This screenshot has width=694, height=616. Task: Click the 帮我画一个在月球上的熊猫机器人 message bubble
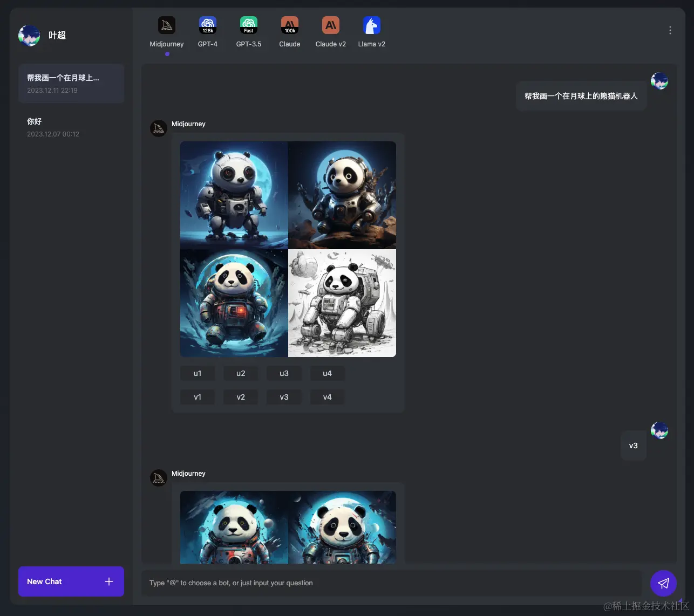coord(581,96)
